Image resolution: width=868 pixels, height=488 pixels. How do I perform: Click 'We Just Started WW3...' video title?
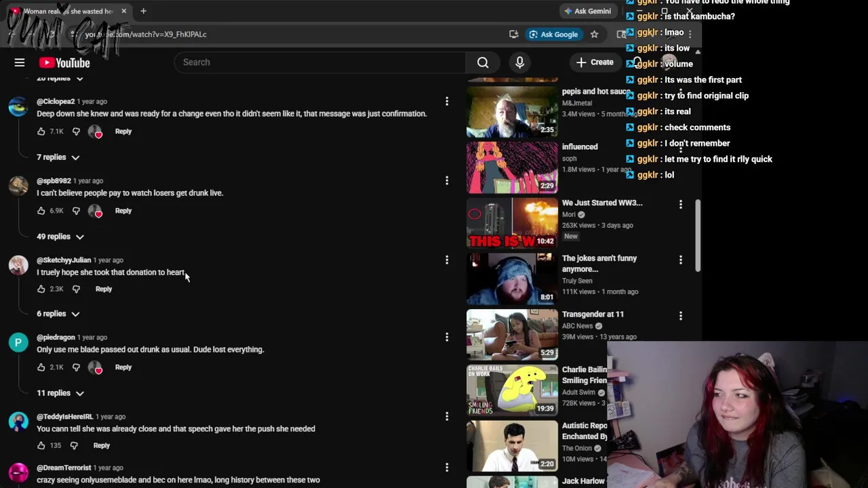tap(602, 203)
